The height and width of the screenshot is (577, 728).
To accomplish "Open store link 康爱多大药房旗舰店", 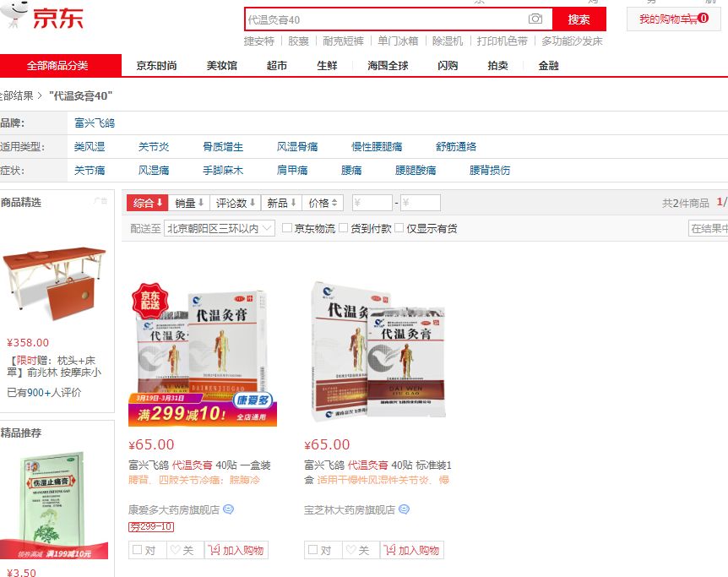I will point(174,509).
